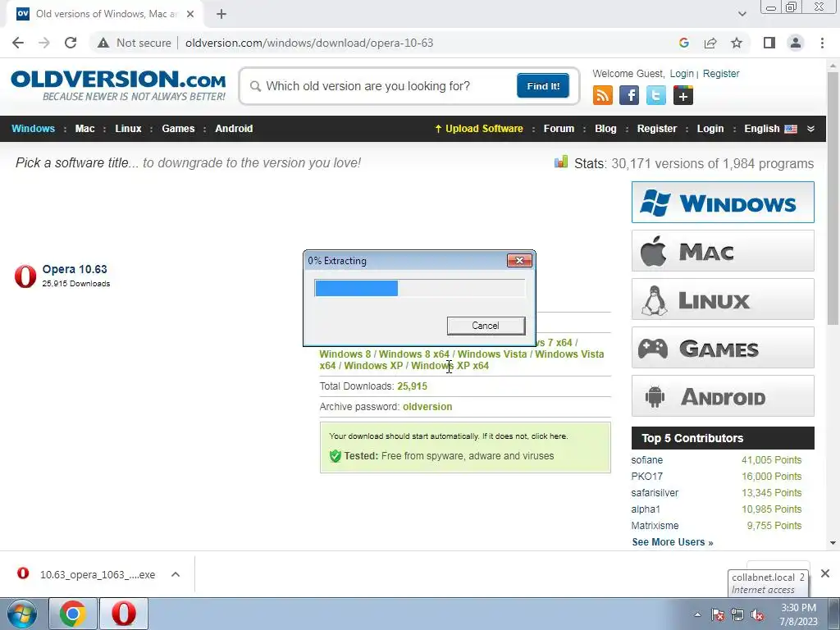The image size is (840, 630).
Task: Open the Android category banner
Action: (723, 396)
